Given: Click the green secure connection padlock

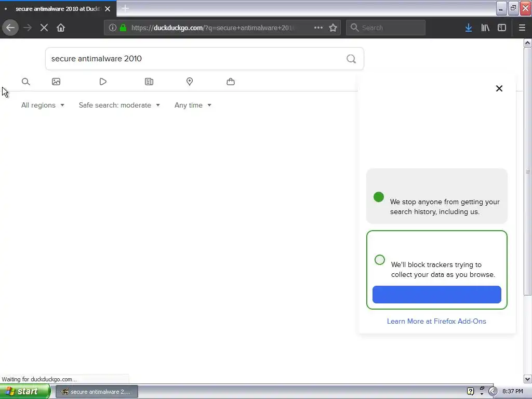Looking at the screenshot, I should tap(123, 28).
